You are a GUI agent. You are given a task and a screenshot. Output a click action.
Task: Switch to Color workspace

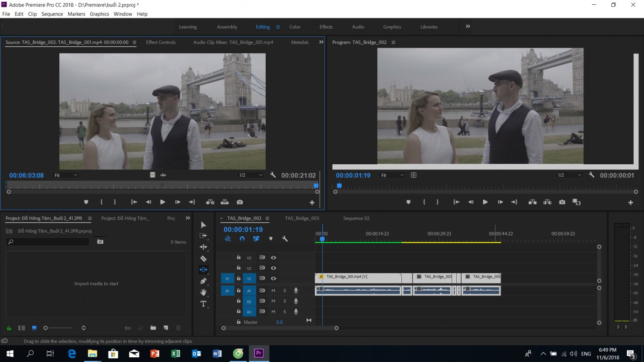(x=295, y=27)
